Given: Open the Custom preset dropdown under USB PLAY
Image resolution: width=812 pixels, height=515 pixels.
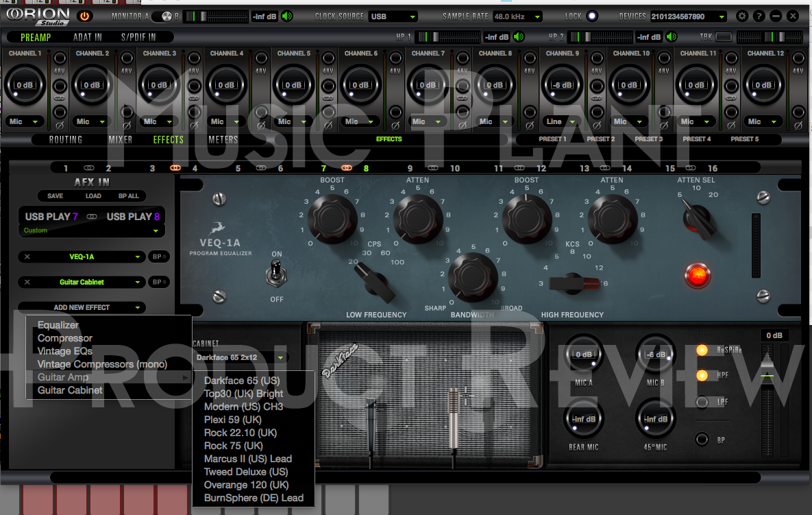Looking at the screenshot, I should pos(91,230).
